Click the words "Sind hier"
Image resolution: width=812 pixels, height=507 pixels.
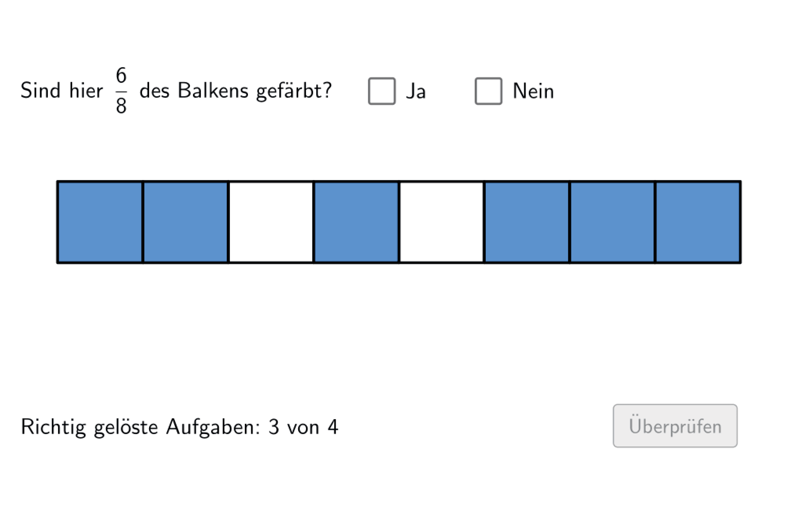click(x=62, y=90)
